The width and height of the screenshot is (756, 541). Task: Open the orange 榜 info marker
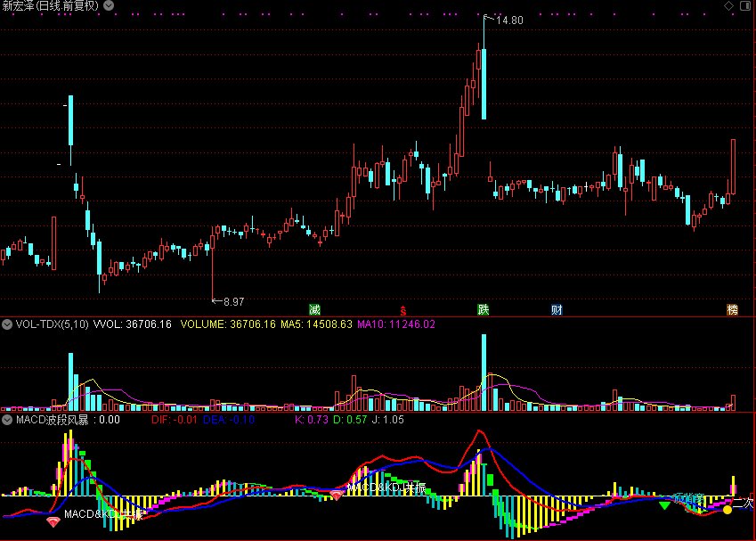click(x=732, y=309)
